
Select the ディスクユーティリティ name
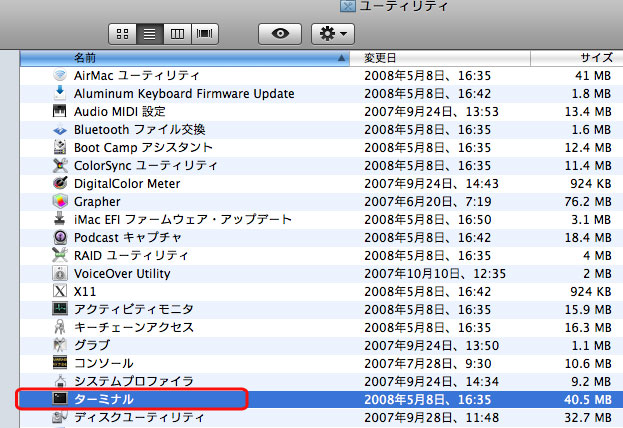click(x=139, y=417)
